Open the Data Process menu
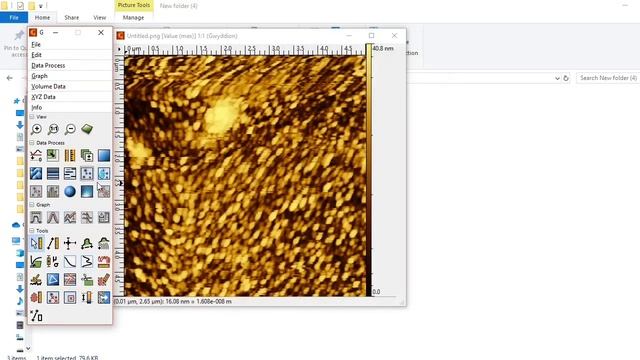 coord(69,65)
